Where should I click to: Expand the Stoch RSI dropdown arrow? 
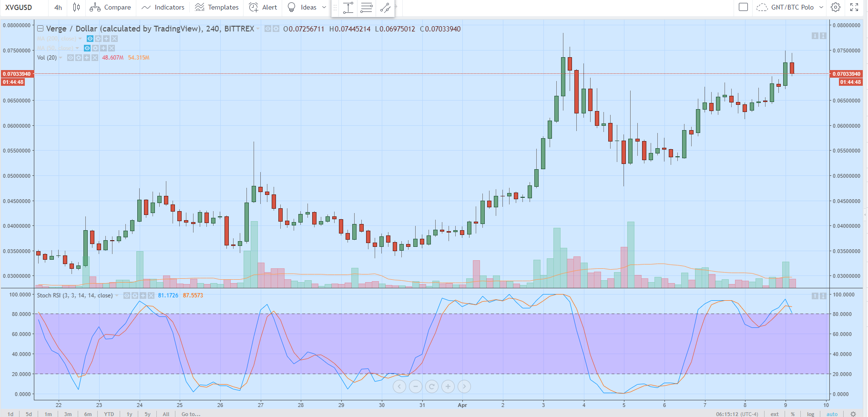coord(117,295)
